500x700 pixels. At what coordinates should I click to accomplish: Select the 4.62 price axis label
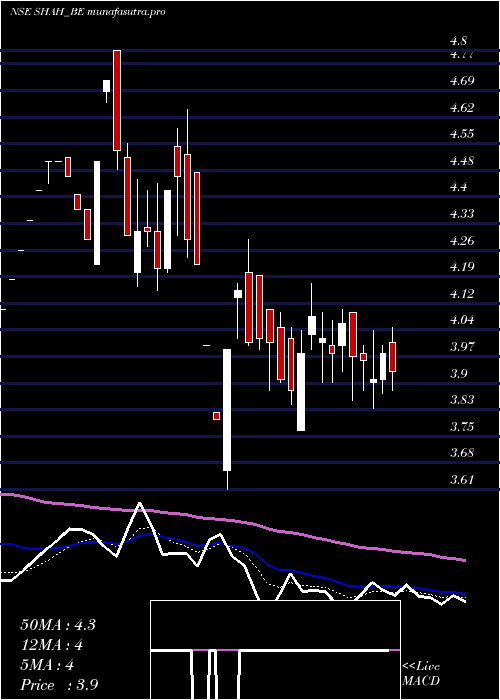click(462, 108)
